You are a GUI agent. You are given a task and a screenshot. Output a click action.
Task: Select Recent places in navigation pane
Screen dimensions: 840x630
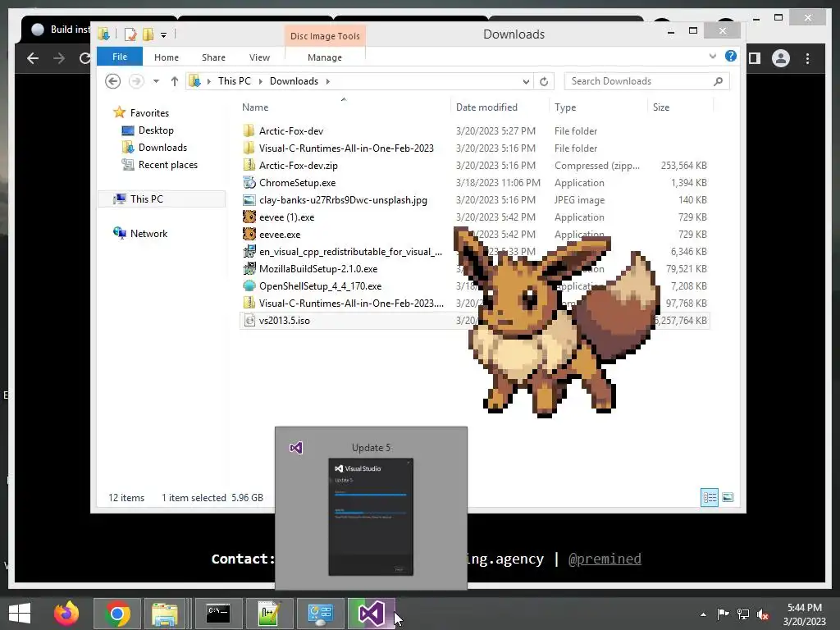coord(167,164)
